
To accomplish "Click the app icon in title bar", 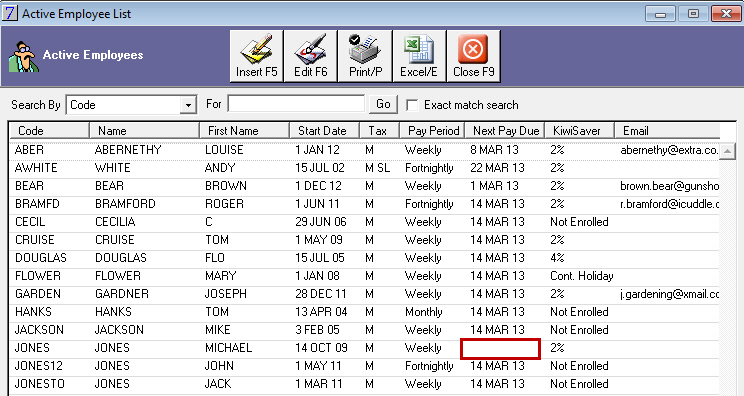I will [x=9, y=13].
